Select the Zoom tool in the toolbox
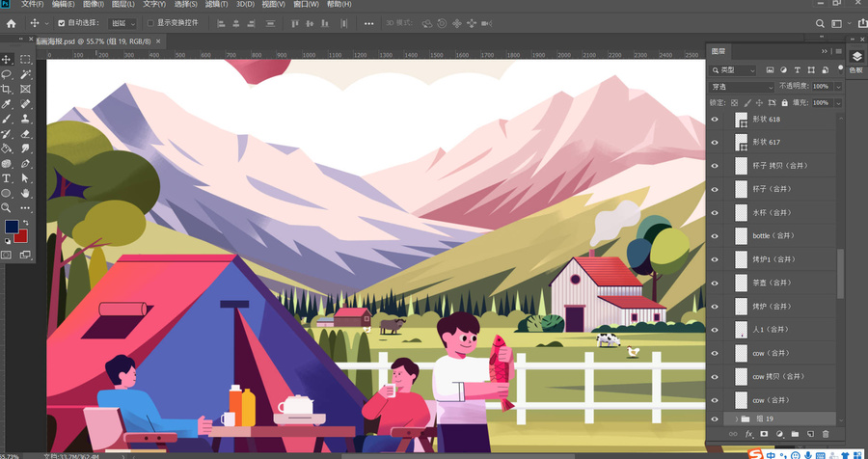This screenshot has width=868, height=459. (7, 207)
